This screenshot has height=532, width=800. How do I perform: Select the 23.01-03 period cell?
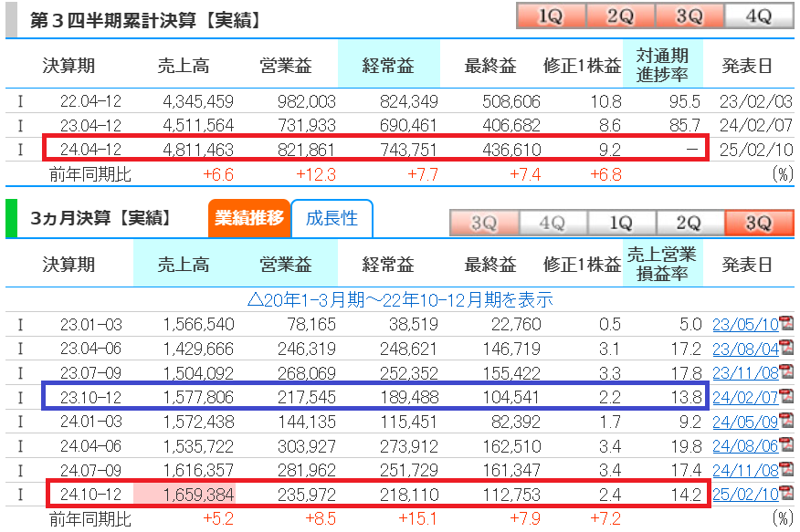pyautogui.click(x=90, y=325)
